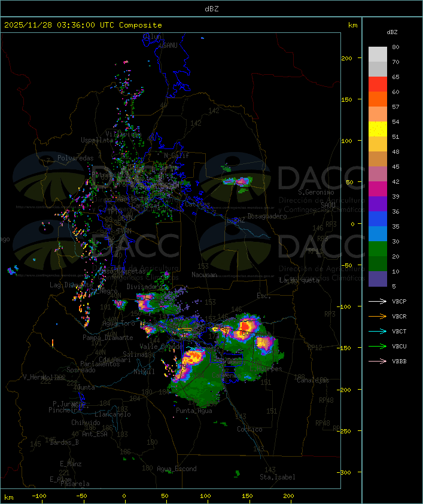The height and width of the screenshot is (504, 423).
Task: Click the Pampa_Diamante place label
Action: pos(108,338)
